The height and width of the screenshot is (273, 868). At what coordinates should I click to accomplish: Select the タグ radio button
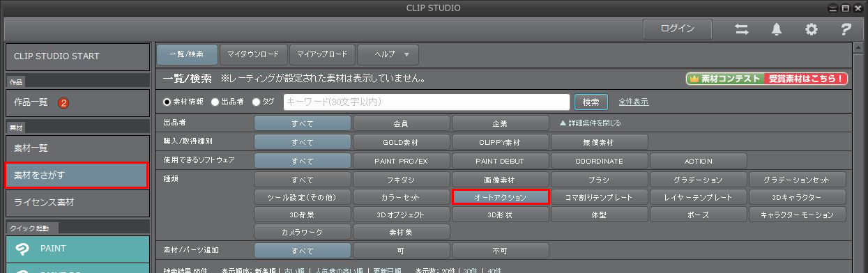point(257,102)
